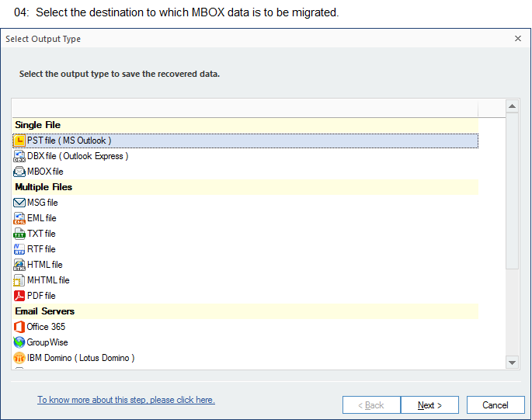
Task: Click the RTF file icon
Action: pos(19,249)
